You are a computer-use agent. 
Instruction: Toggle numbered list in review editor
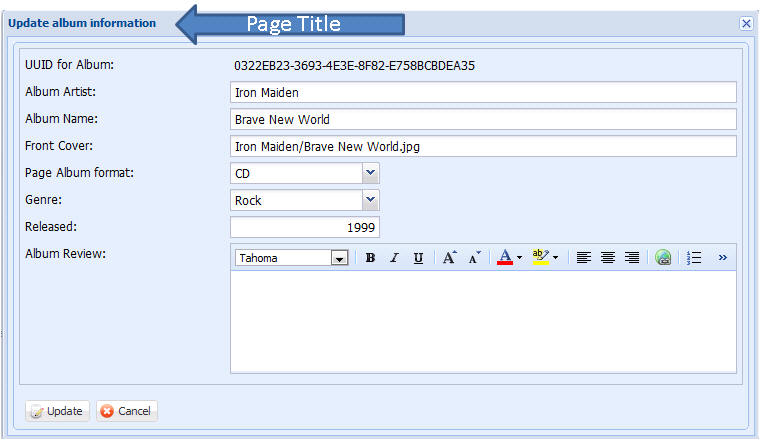pyautogui.click(x=694, y=258)
